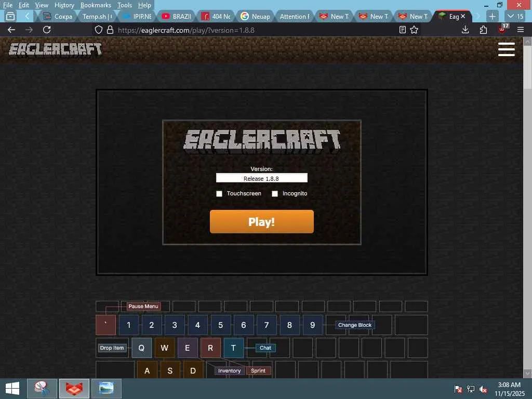This screenshot has width=532, height=399.
Task: Open the downloads panel
Action: click(x=465, y=30)
